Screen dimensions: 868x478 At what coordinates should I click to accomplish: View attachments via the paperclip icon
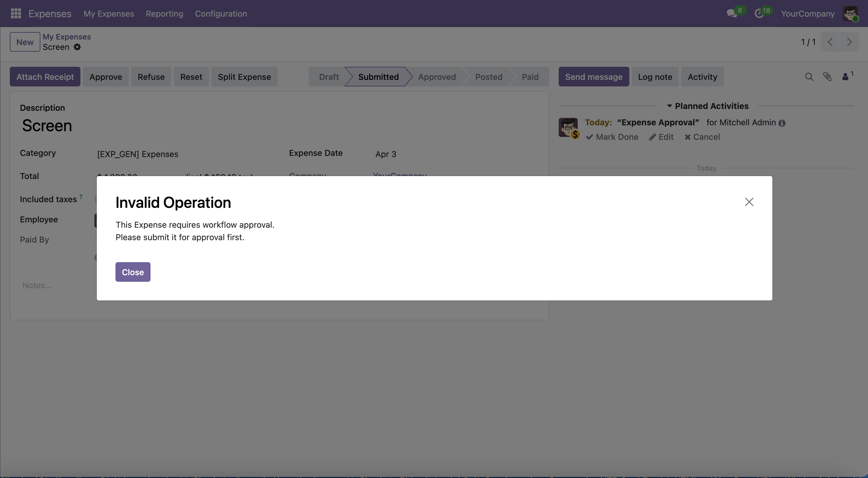point(828,77)
